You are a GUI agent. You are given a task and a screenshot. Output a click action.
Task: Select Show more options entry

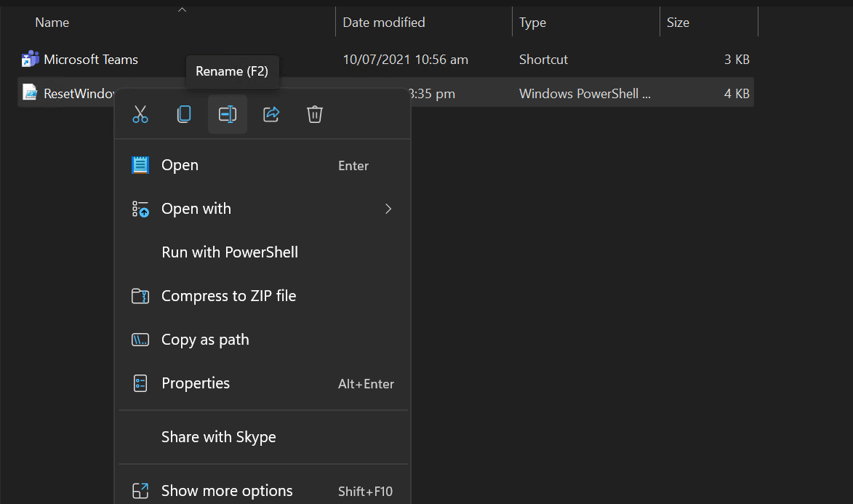[x=263, y=491]
